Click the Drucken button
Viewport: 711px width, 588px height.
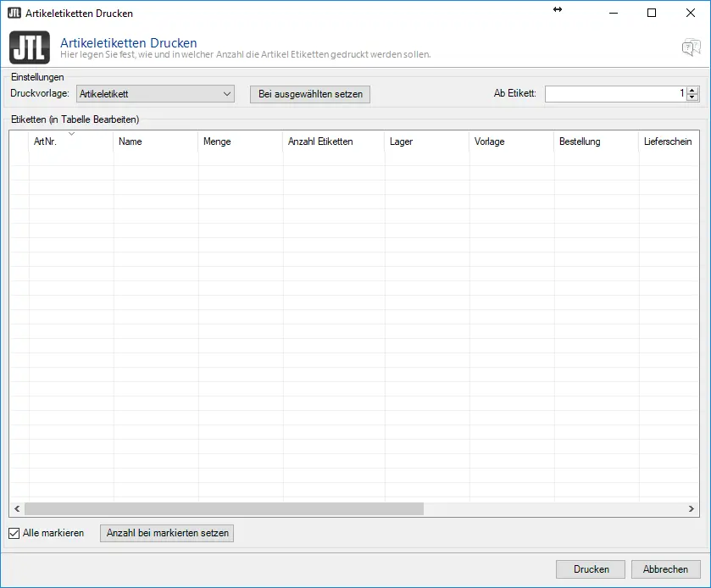click(x=591, y=569)
